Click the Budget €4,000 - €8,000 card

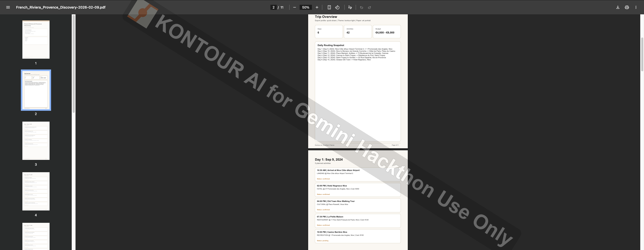tap(387, 31)
